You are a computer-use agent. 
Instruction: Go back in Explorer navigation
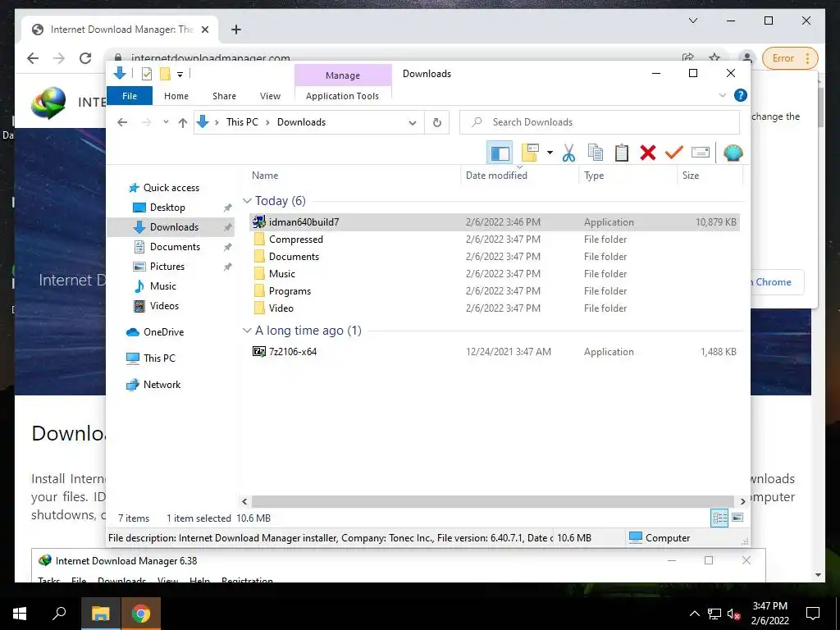122,122
